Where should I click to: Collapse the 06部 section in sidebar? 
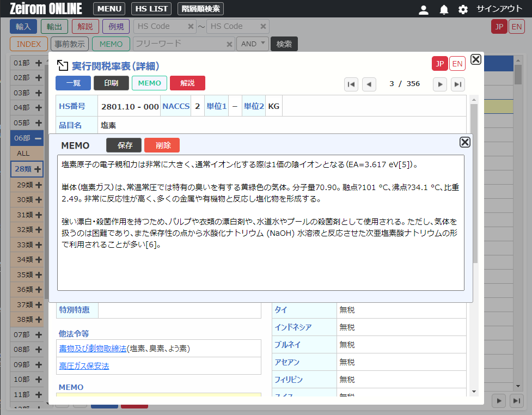click(x=38, y=138)
